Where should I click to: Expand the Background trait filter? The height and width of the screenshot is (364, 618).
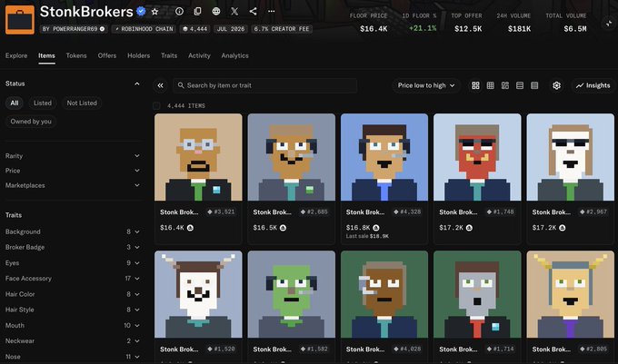(72, 231)
